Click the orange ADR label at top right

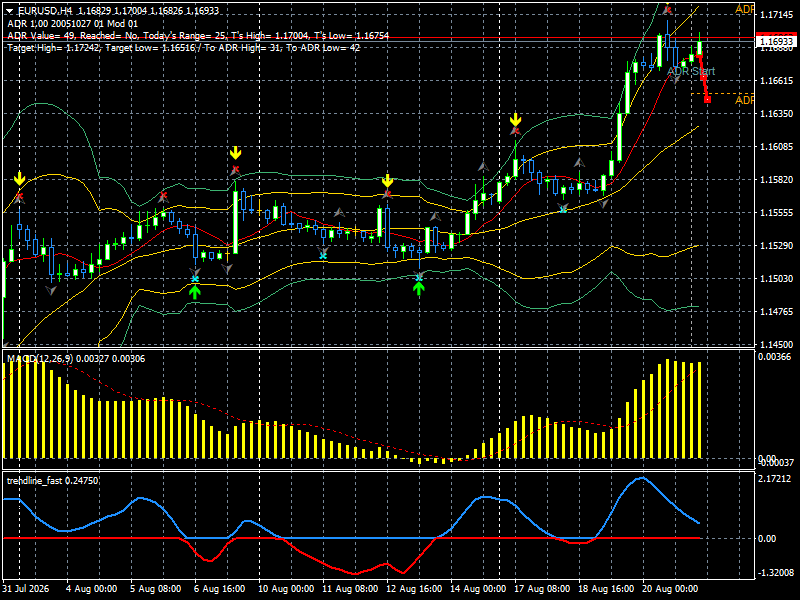click(744, 9)
